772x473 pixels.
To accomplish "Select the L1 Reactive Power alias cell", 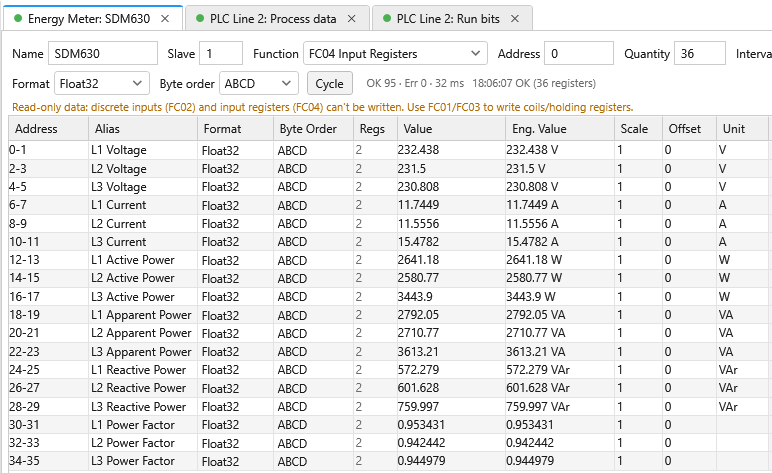I will pyautogui.click(x=143, y=370).
